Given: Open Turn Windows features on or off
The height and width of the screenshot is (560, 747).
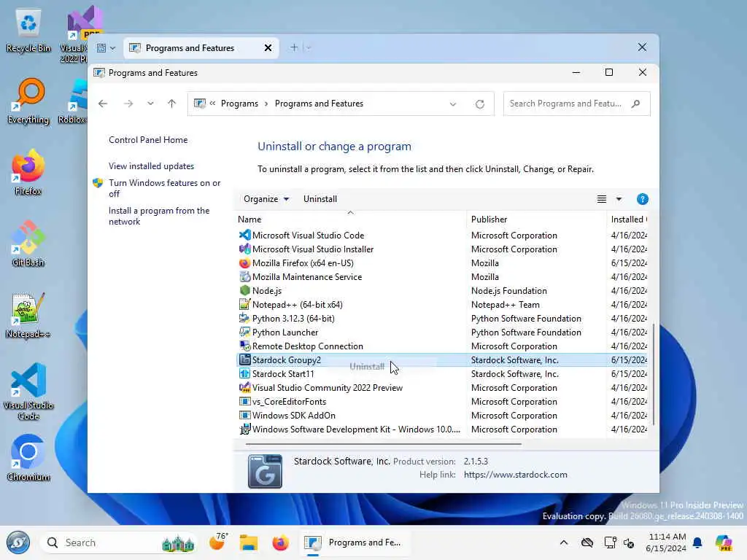Looking at the screenshot, I should pos(164,188).
